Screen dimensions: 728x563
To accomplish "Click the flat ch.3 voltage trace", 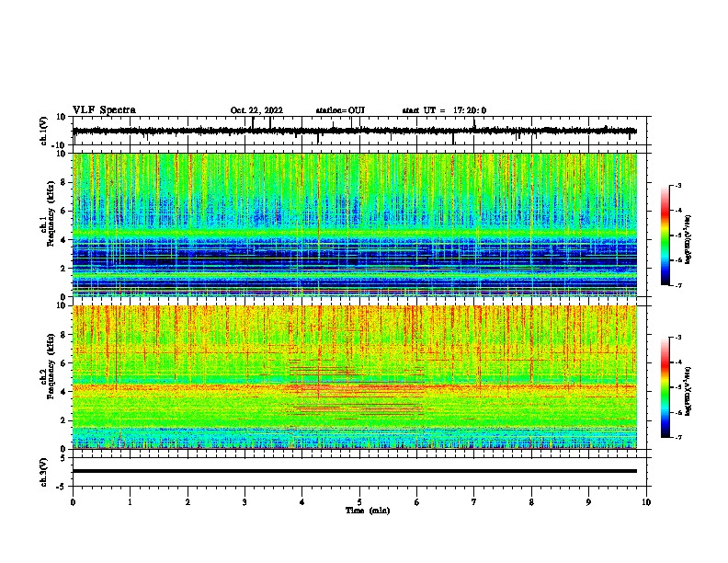I will (355, 471).
